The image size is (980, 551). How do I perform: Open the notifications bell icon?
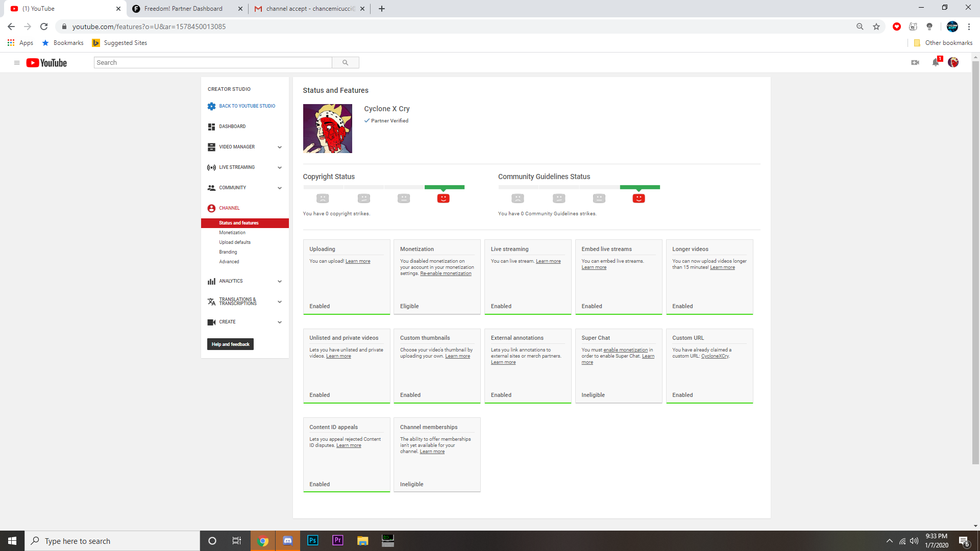(935, 62)
